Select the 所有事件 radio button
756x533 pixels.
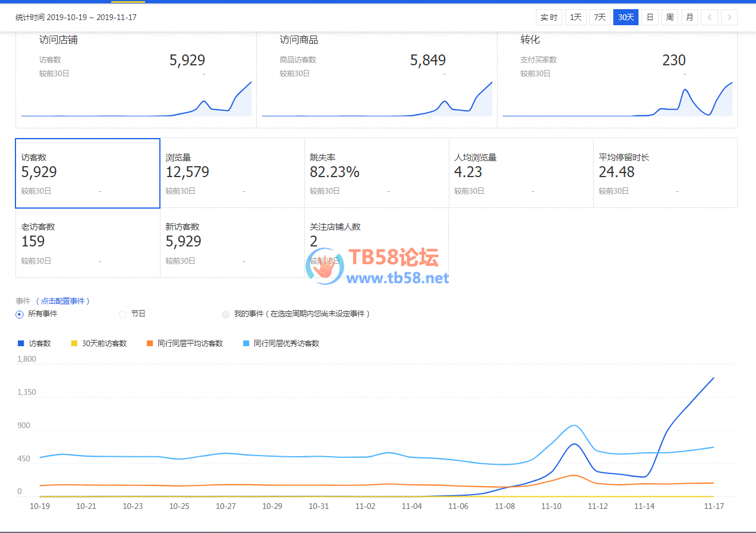19,314
